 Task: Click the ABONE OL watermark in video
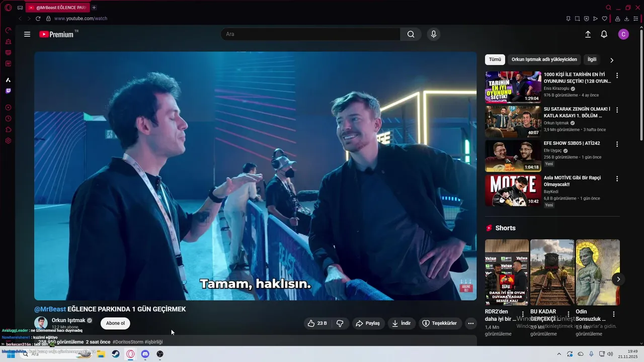[466, 287]
